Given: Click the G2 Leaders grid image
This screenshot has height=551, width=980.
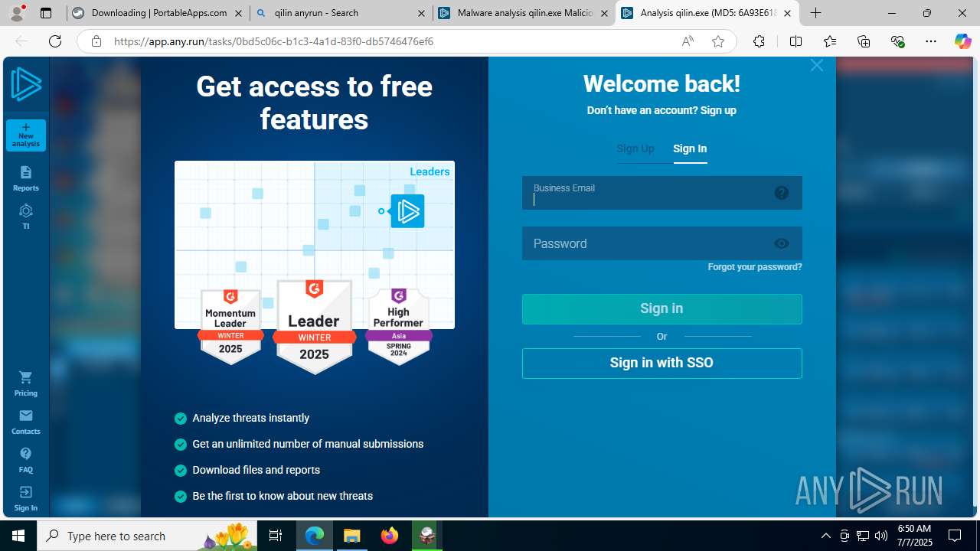Looking at the screenshot, I should [315, 245].
